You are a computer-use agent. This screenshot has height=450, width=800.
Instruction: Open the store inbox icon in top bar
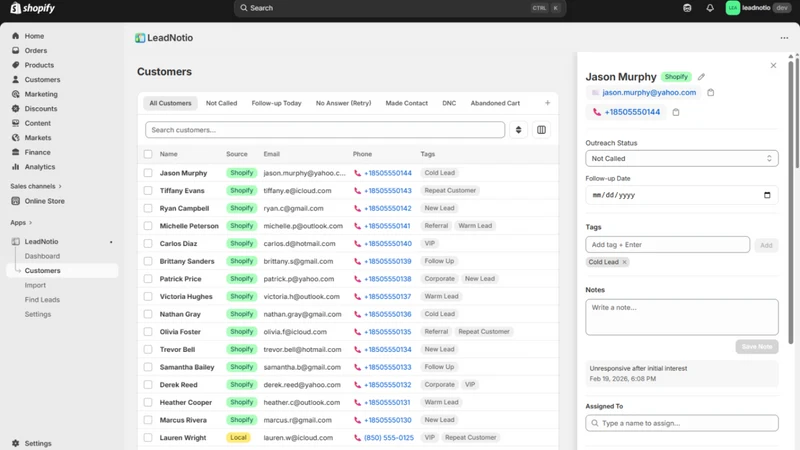tap(687, 8)
